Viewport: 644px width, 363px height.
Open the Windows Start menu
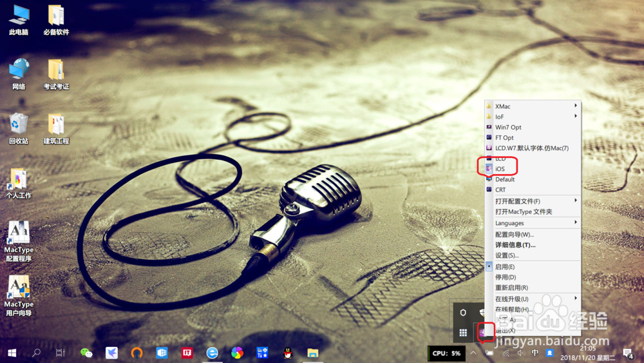click(x=12, y=353)
